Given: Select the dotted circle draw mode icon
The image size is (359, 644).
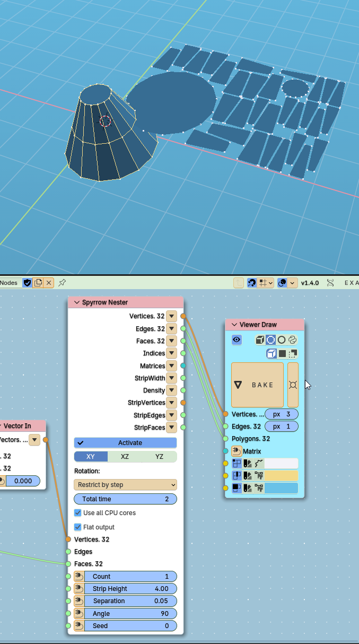Looking at the screenshot, I should point(270,340).
